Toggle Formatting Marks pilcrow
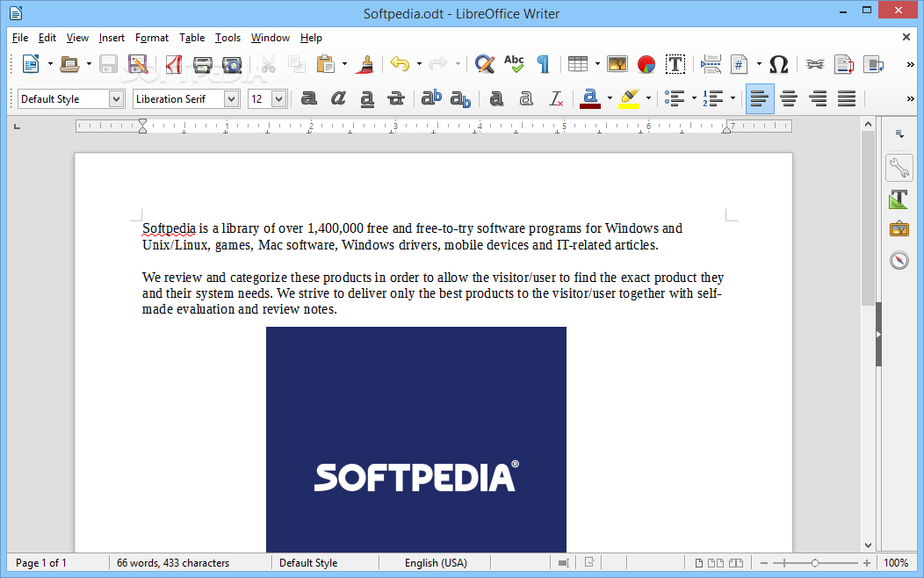Image resolution: width=924 pixels, height=578 pixels. [x=544, y=63]
